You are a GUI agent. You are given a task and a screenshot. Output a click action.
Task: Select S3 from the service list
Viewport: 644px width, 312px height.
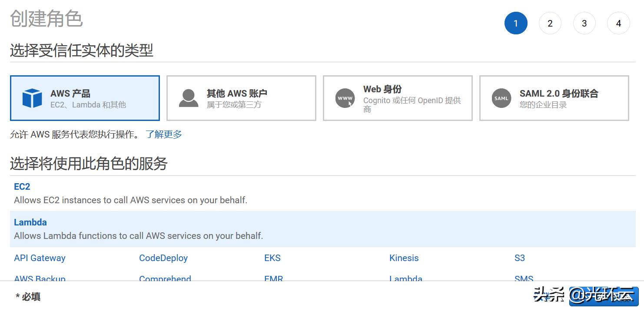[519, 258]
